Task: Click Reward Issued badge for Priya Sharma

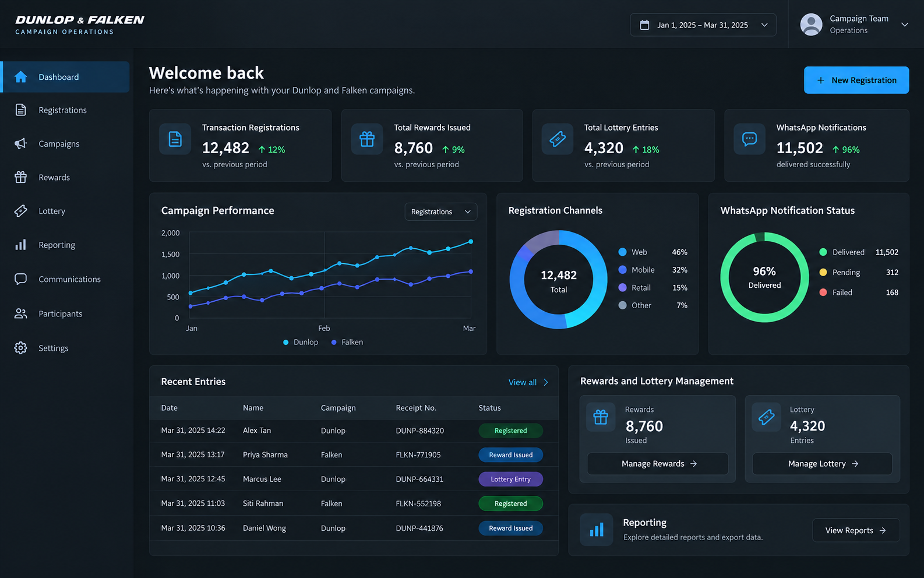Action: point(511,455)
